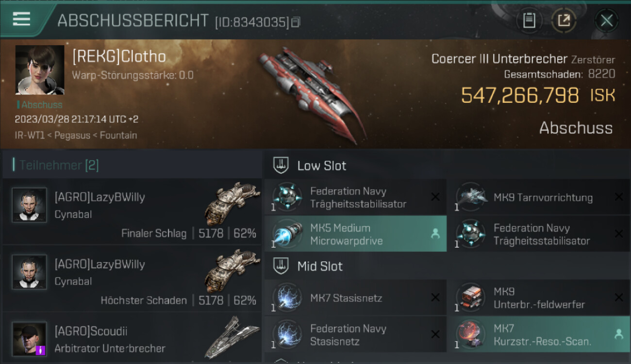Viewport: 631px width, 364px height.
Task: Click the IR-WT1 < Pegasus < Fountain location
Action: 76,135
